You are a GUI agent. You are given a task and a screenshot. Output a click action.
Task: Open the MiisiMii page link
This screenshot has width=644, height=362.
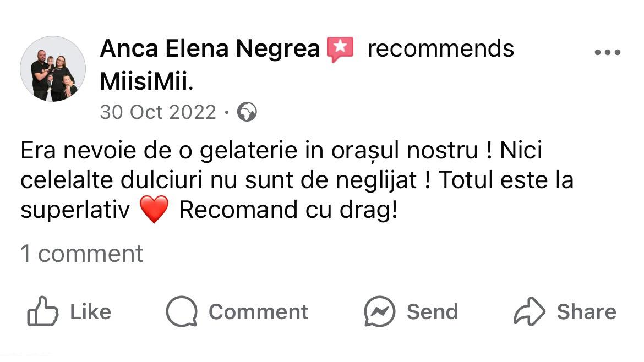[x=145, y=81]
